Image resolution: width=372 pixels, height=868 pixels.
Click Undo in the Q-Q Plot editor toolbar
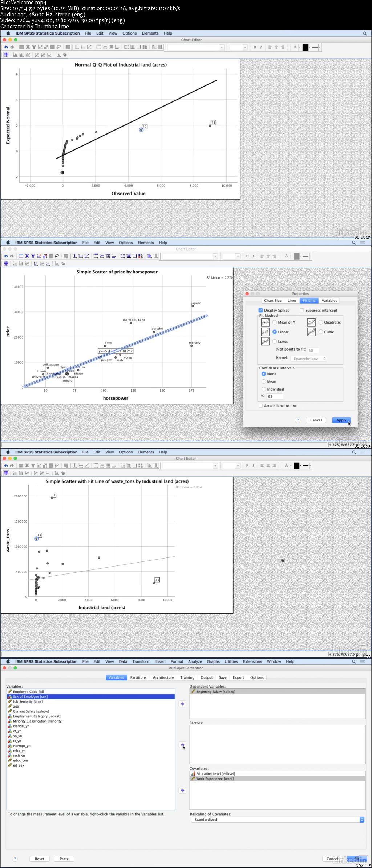(x=6, y=47)
